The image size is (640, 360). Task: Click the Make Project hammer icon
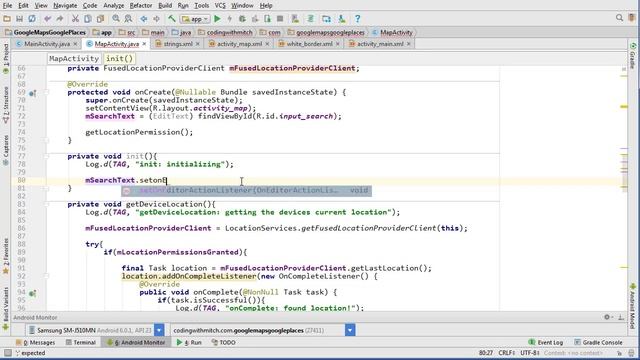coord(172,19)
